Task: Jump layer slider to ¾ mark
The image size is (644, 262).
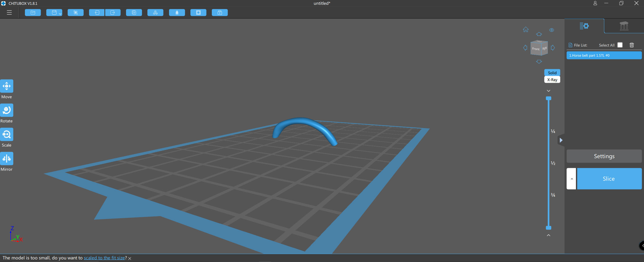Action: (553, 195)
